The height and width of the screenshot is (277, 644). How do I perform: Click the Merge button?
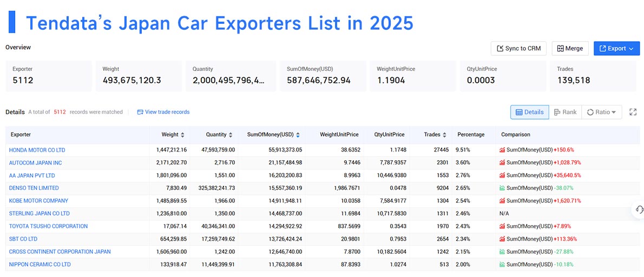coord(570,49)
